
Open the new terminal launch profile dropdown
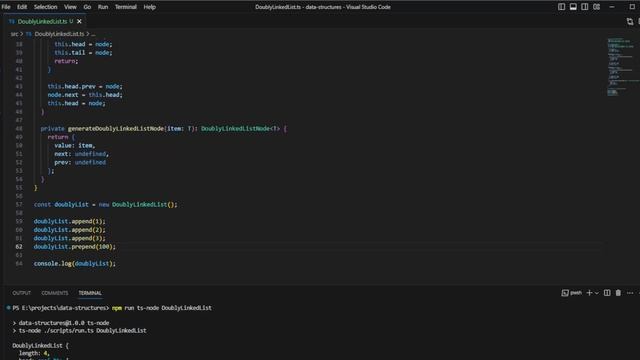point(597,293)
